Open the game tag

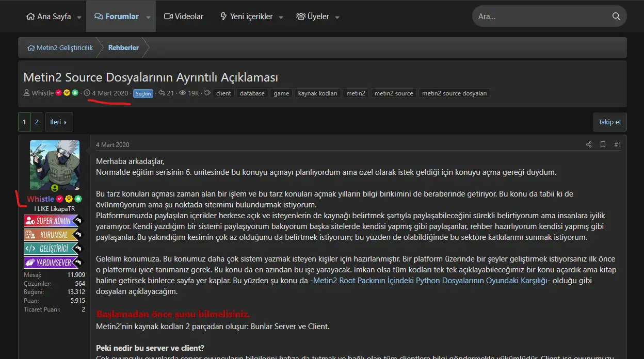[x=281, y=93]
